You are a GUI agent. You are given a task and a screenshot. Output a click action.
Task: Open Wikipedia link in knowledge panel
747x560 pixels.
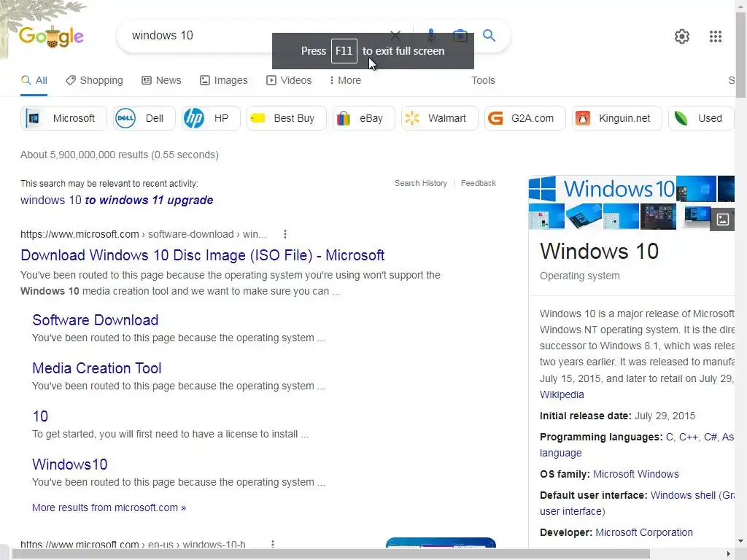(x=562, y=394)
